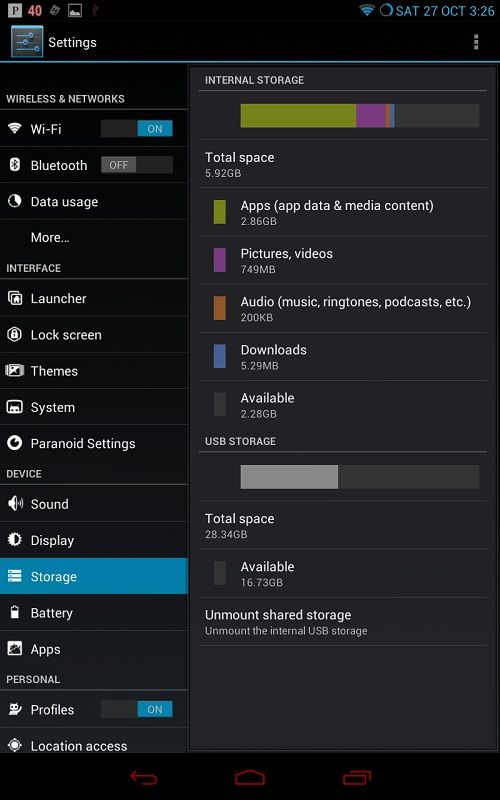Open Apps (app data & media content) entry

click(343, 212)
